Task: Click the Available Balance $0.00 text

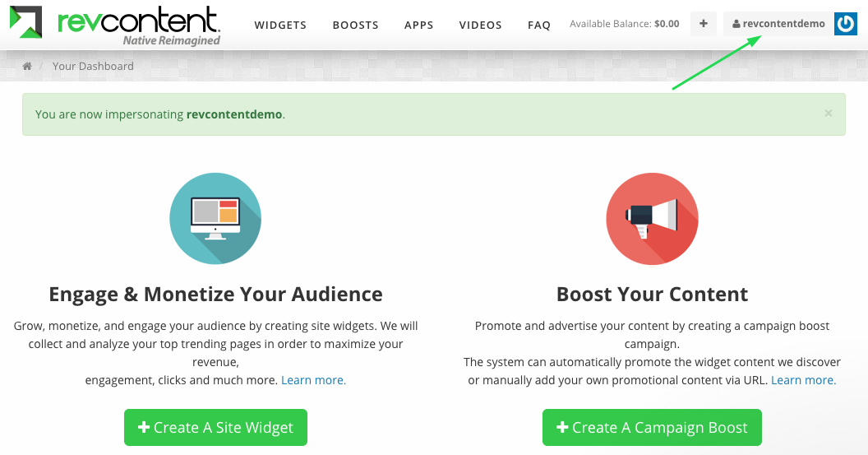Action: 625,24
